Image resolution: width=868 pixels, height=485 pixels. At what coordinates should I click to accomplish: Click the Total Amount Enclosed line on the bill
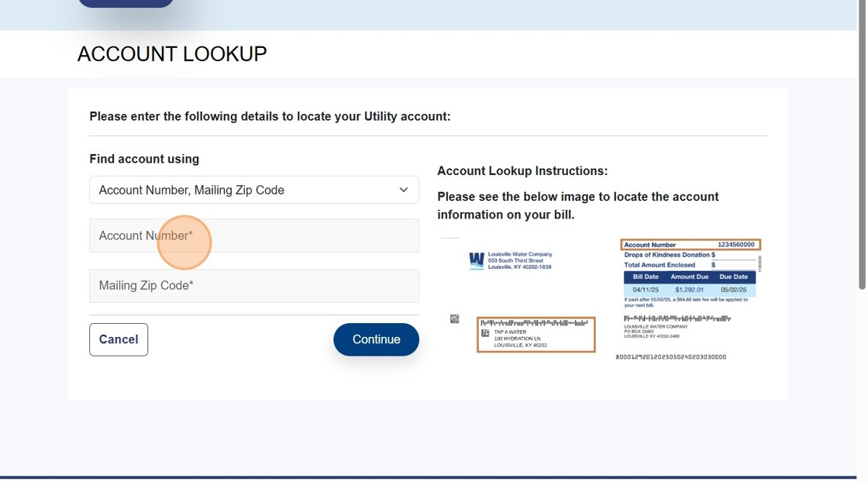[x=660, y=265]
